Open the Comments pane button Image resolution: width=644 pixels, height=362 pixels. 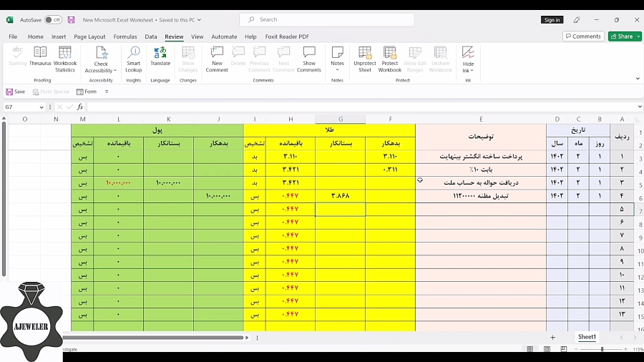click(583, 36)
